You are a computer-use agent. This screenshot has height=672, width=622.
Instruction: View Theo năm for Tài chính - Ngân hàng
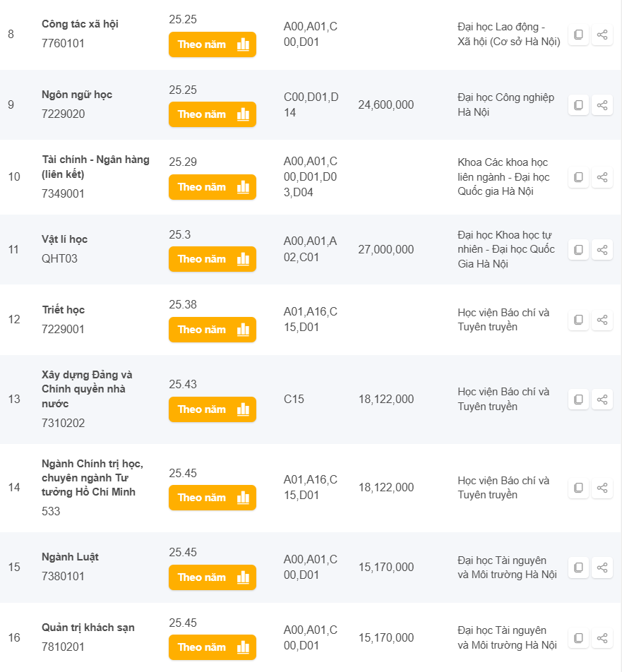[212, 187]
